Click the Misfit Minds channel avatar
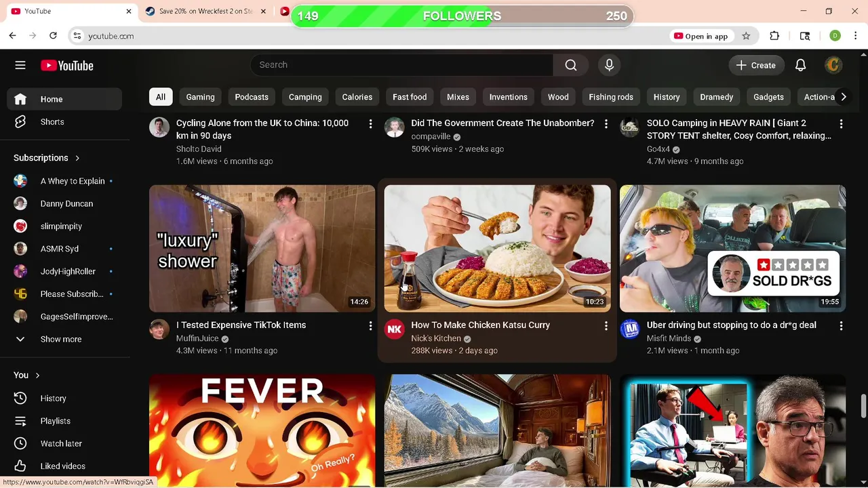 [630, 329]
